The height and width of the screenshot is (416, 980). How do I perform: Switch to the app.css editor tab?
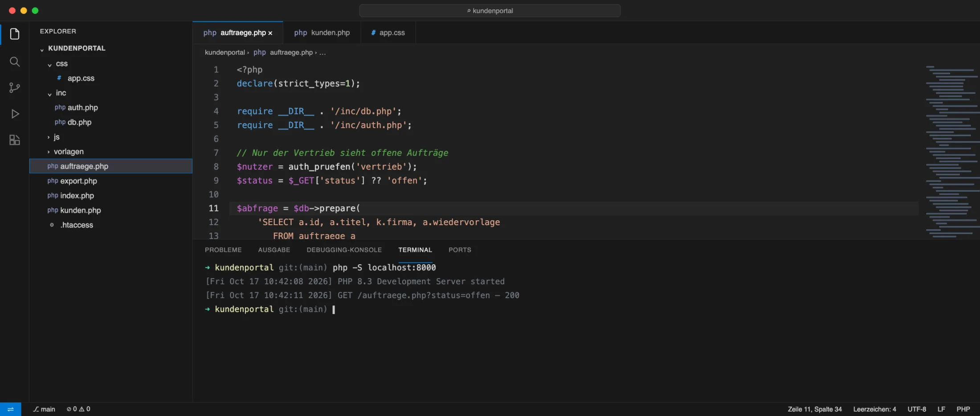(388, 32)
